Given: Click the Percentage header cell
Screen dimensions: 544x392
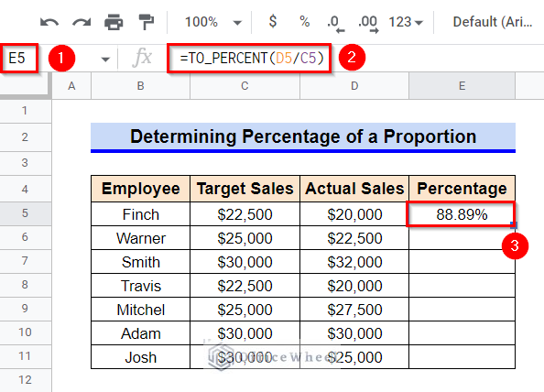Looking at the screenshot, I should pyautogui.click(x=462, y=189).
